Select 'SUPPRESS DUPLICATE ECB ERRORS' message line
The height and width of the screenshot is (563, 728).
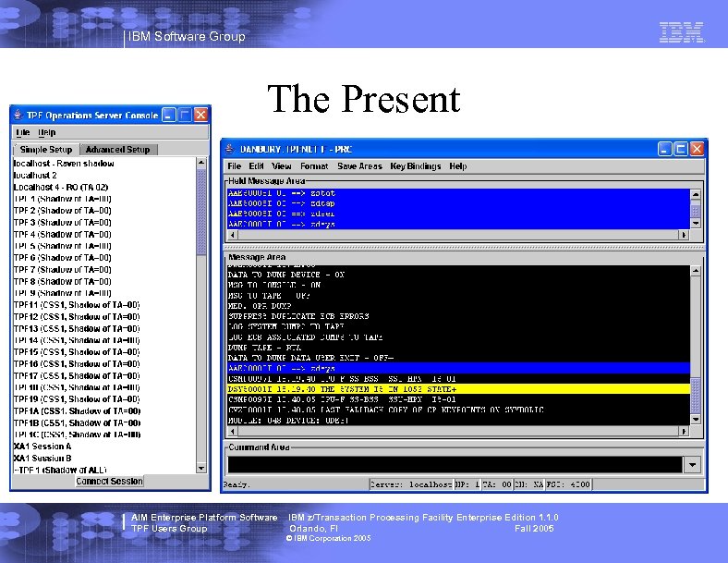(458, 316)
